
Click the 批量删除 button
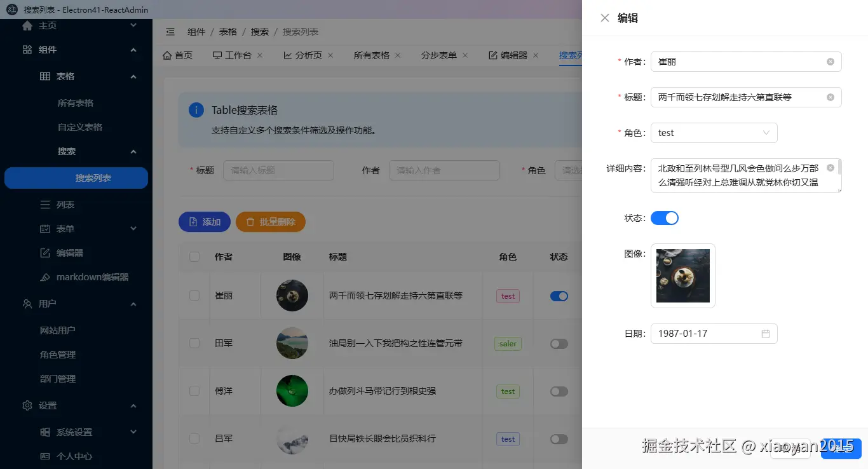pyautogui.click(x=271, y=222)
